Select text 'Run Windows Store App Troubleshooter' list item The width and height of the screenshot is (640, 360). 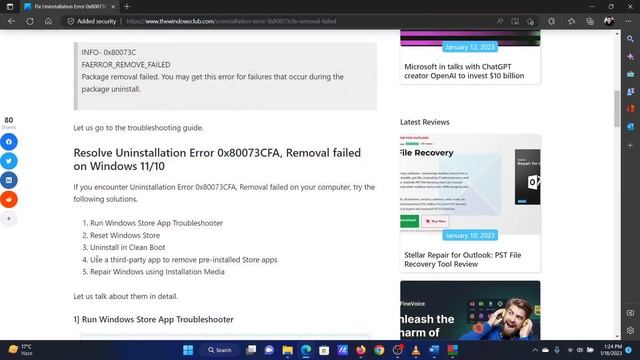click(156, 223)
